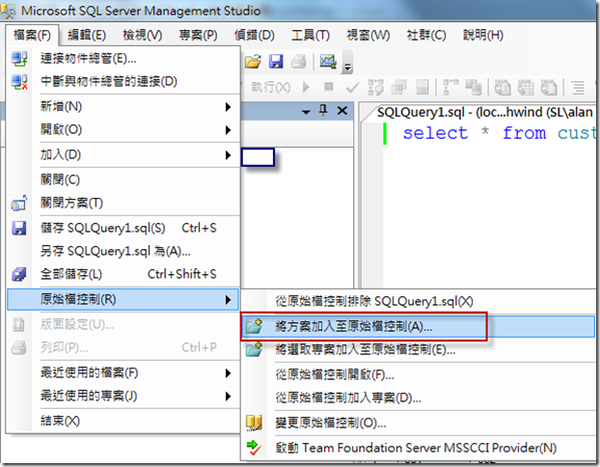Select 變更原始檔控制(O)...
600x467 pixels.
tap(418, 423)
